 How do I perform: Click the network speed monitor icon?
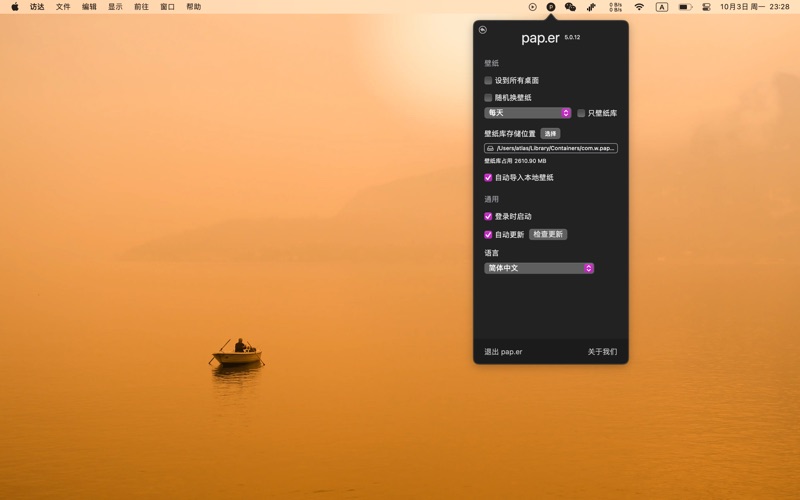[x=615, y=7]
